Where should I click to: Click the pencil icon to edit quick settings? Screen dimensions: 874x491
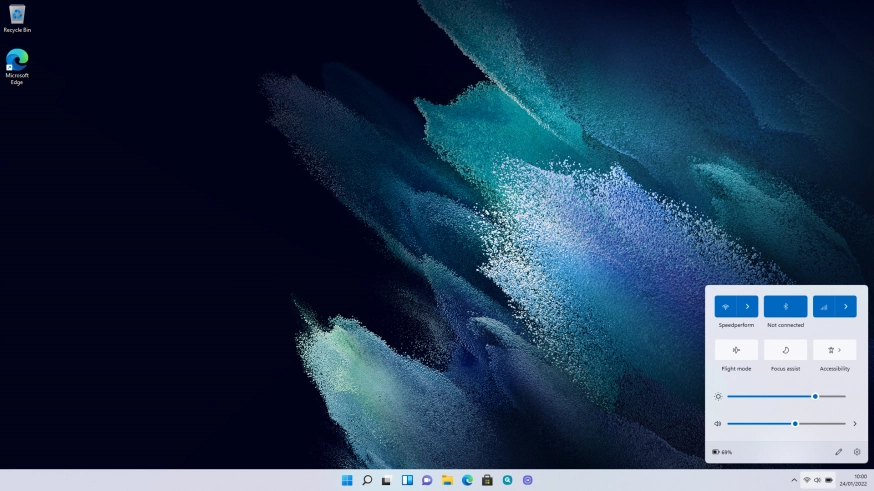(x=839, y=452)
